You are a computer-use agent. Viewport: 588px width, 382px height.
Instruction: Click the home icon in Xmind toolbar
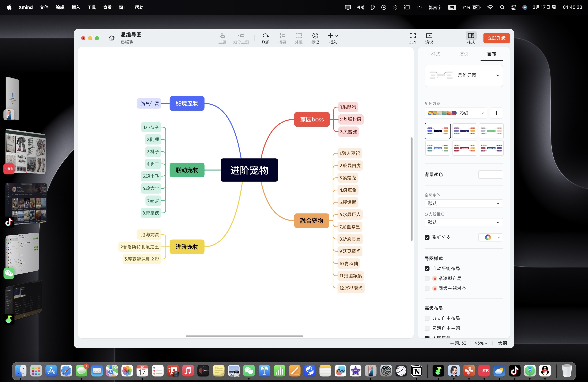tap(112, 38)
